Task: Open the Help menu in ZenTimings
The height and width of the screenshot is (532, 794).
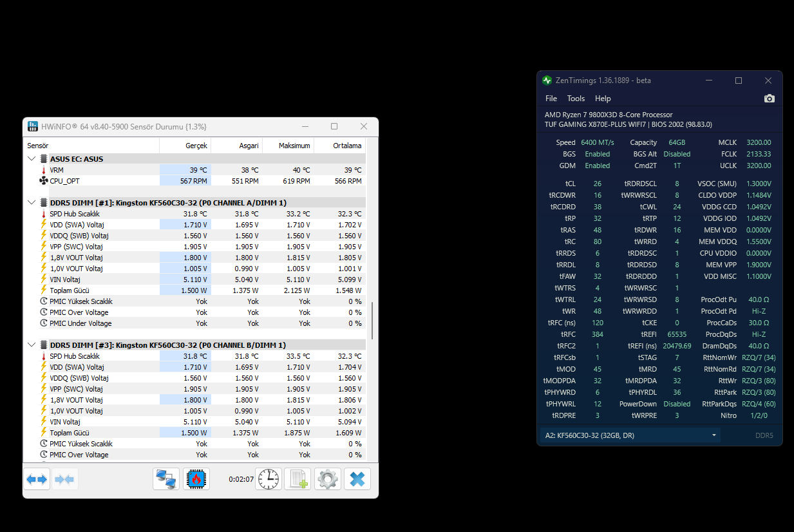Action: (603, 99)
